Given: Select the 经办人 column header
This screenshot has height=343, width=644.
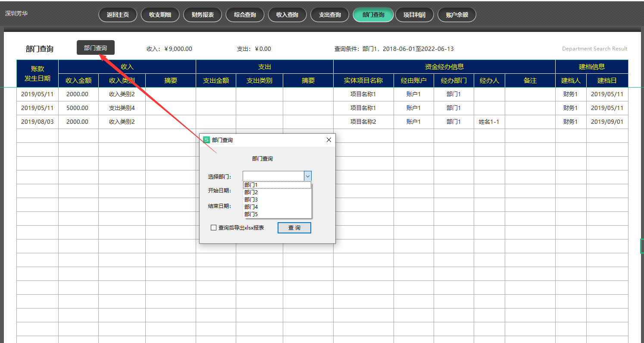Looking at the screenshot, I should click(489, 81).
